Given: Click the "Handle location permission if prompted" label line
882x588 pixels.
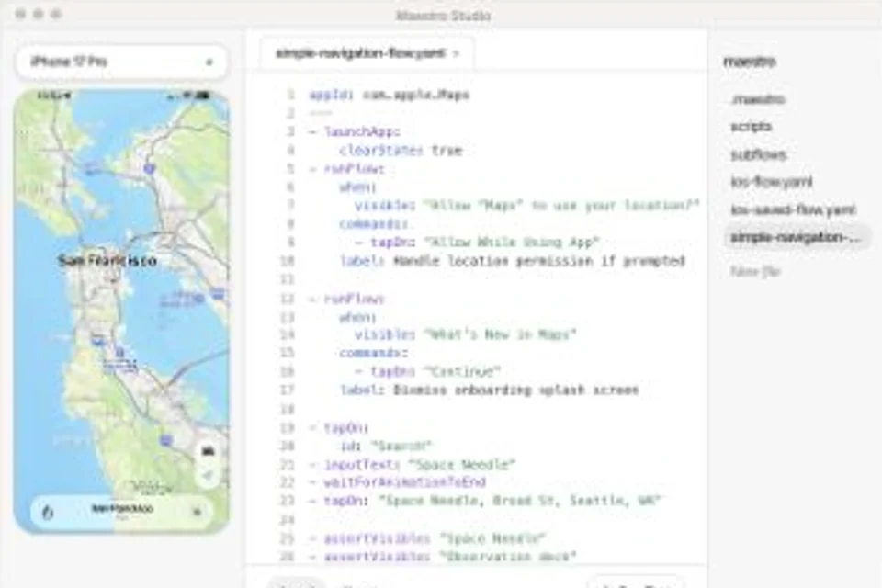Looking at the screenshot, I should (512, 261).
